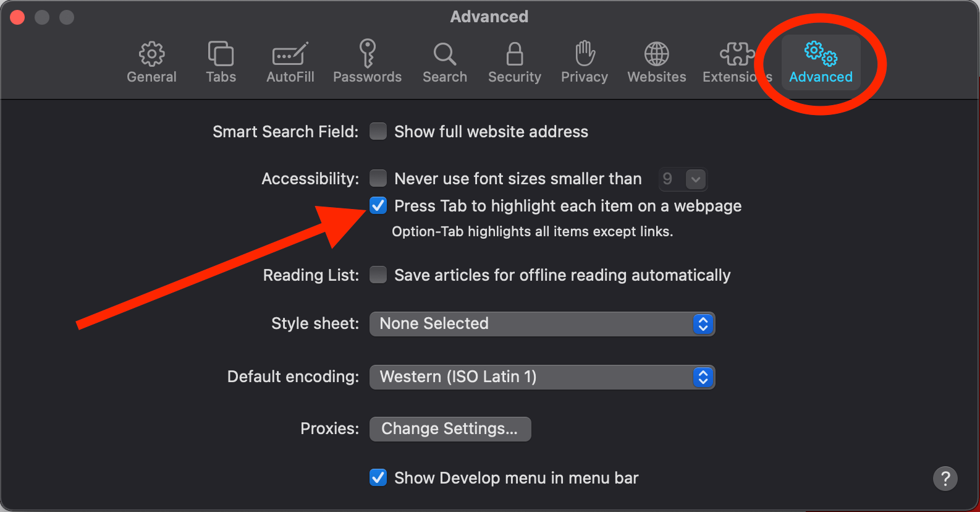Open help with the question mark button

945,478
